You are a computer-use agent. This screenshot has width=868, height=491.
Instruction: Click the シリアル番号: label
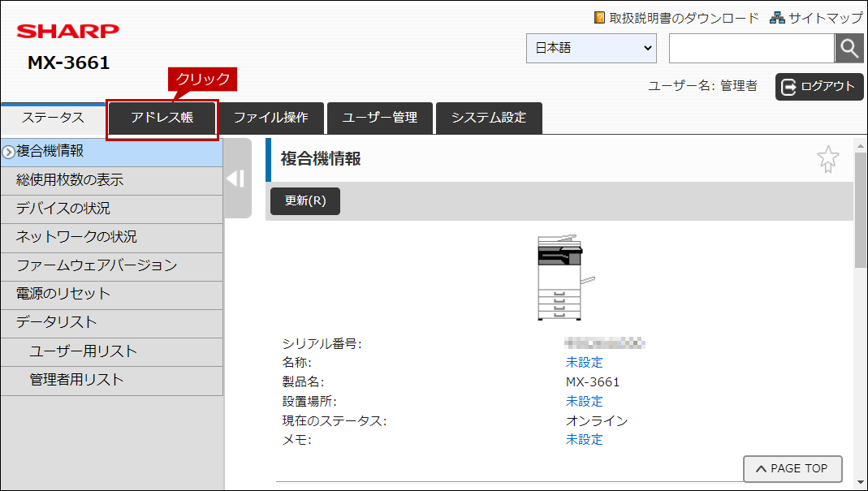tap(322, 344)
